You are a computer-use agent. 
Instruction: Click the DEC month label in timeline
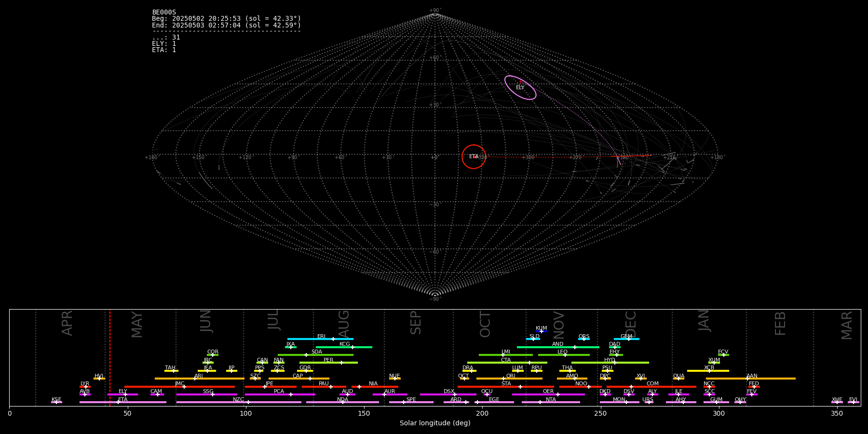[631, 323]
